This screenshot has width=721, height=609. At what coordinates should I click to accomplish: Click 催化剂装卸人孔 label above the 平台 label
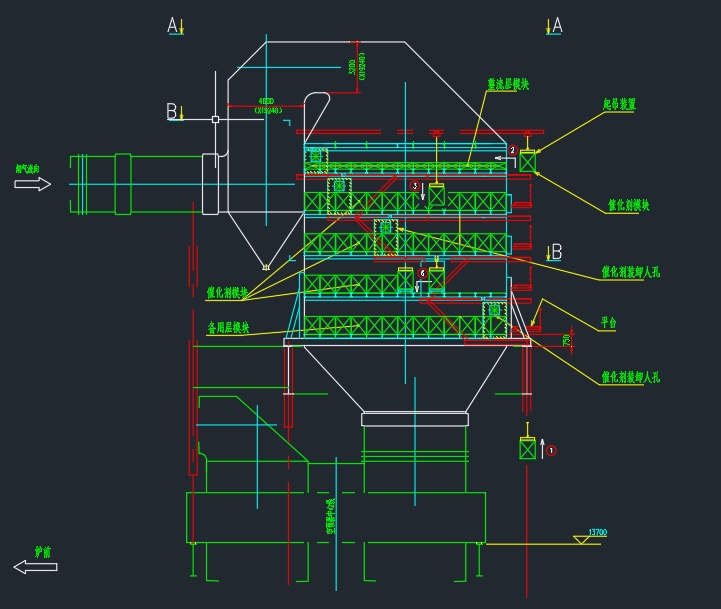(x=631, y=272)
